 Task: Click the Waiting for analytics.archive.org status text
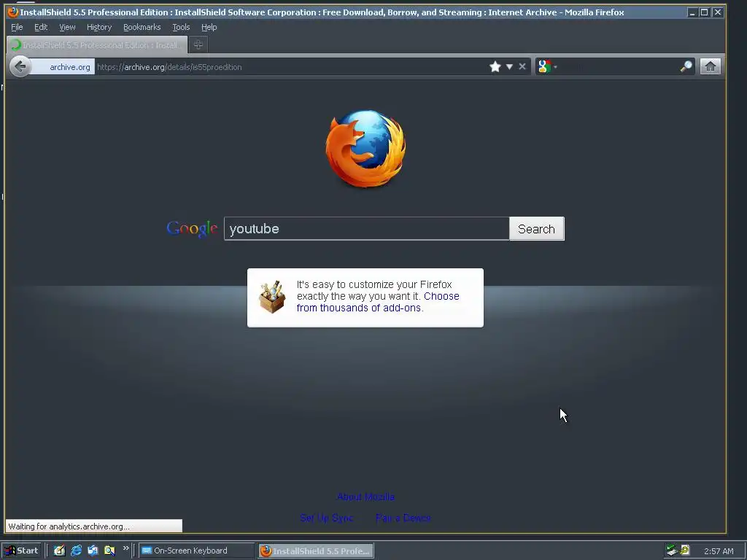[69, 526]
